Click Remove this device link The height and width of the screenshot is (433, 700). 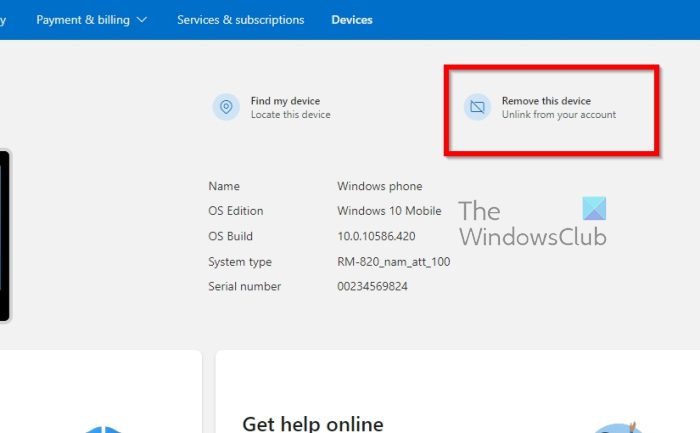pos(546,101)
